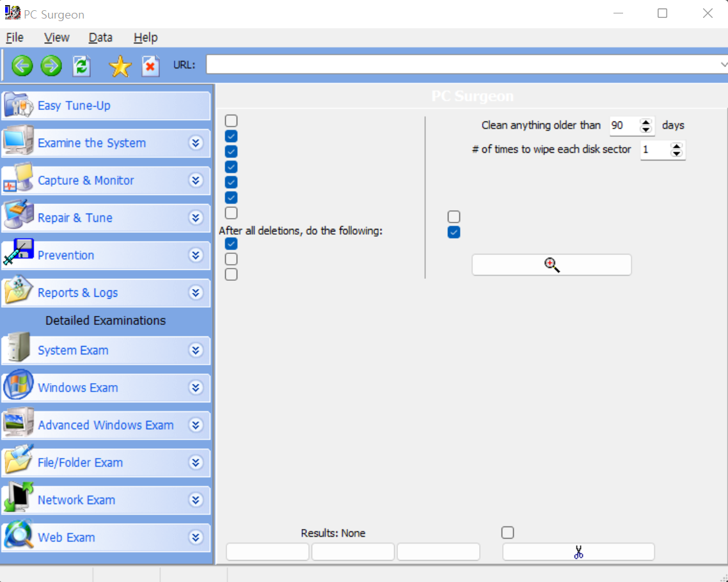The width and height of the screenshot is (728, 582).
Task: Click the 'Detailed Examinations' heading
Action: (x=106, y=320)
